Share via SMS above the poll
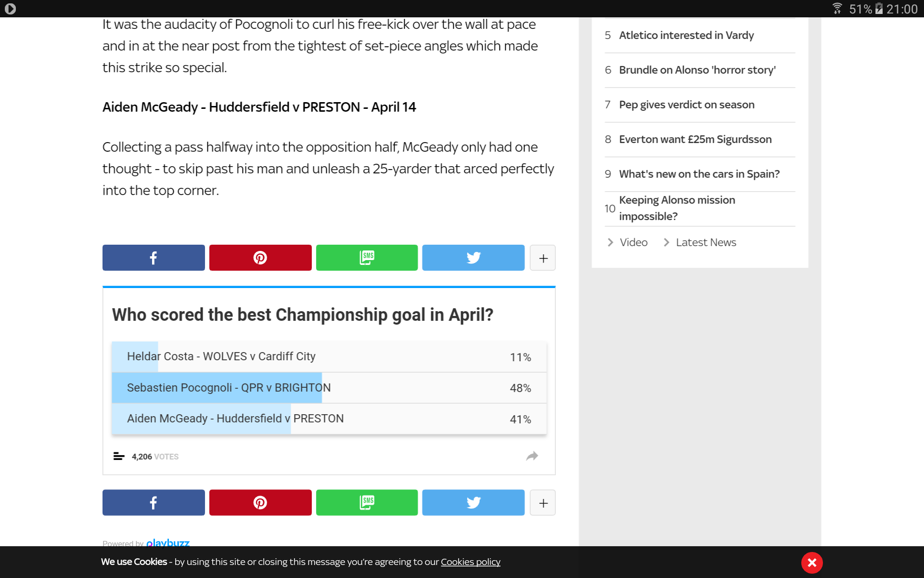Image resolution: width=924 pixels, height=578 pixels. pos(367,258)
